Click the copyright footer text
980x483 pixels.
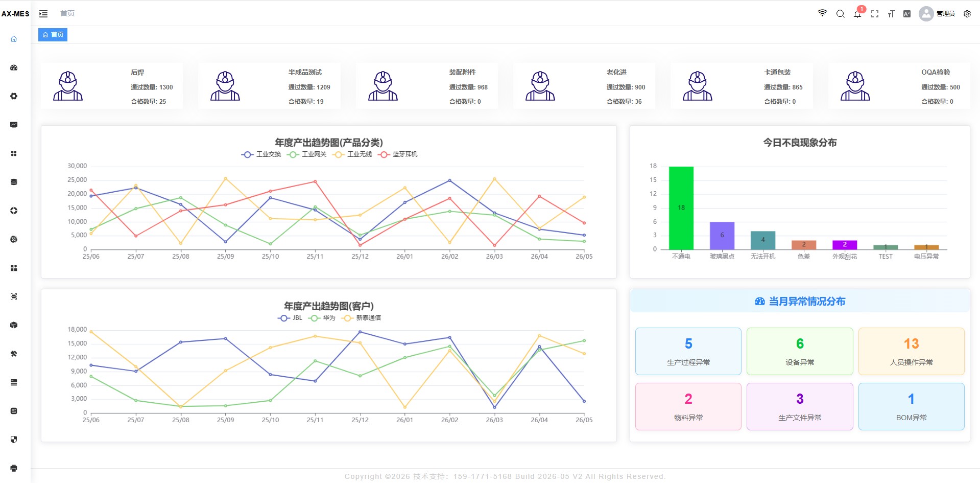(x=505, y=476)
